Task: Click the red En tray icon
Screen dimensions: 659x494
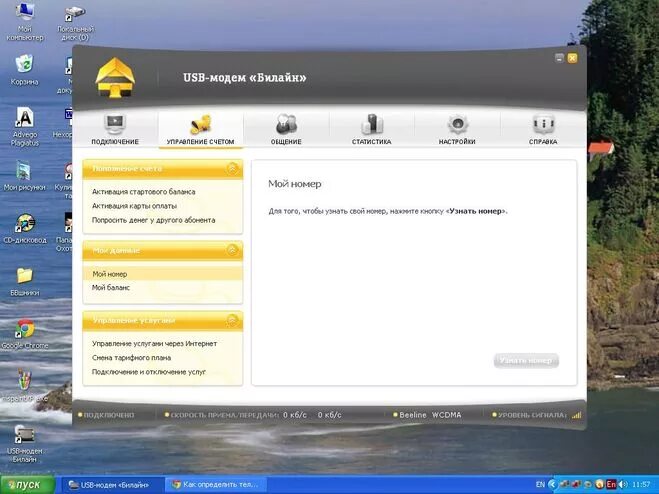Action: [611, 485]
